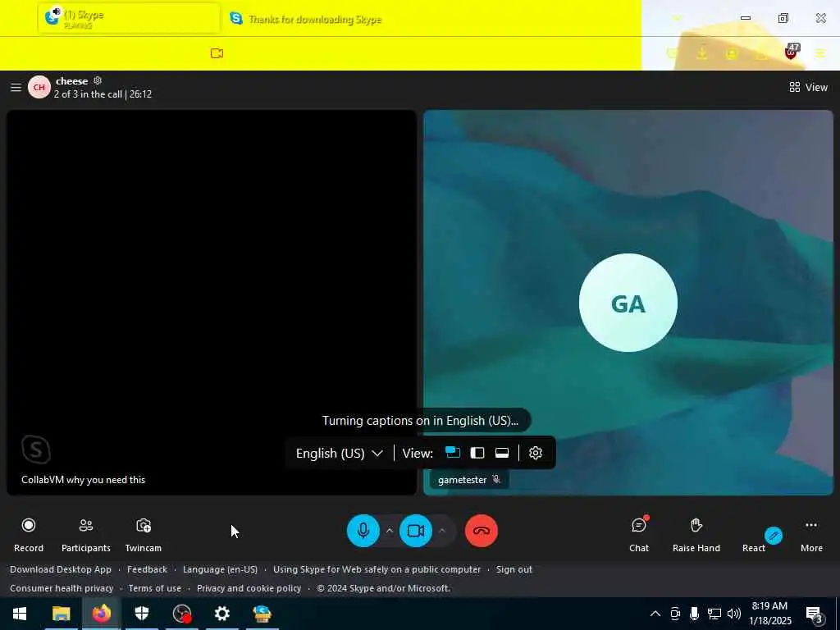The image size is (840, 630).
Task: Open volume control in system tray
Action: (x=734, y=614)
